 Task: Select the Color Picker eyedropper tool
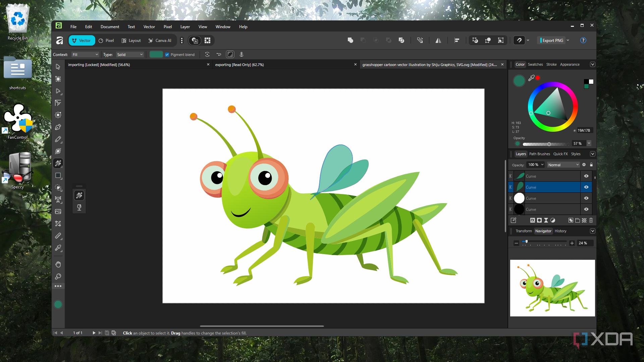pos(58,248)
